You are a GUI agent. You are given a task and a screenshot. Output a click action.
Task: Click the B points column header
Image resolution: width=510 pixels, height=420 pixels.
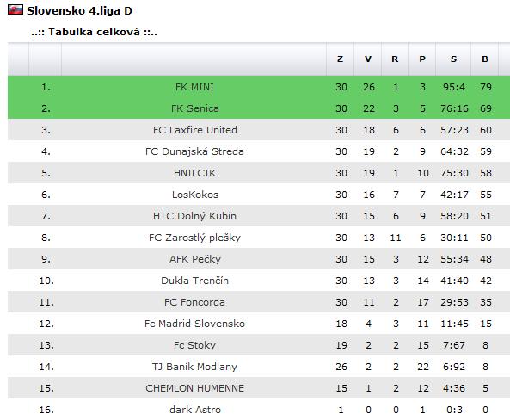pyautogui.click(x=485, y=59)
